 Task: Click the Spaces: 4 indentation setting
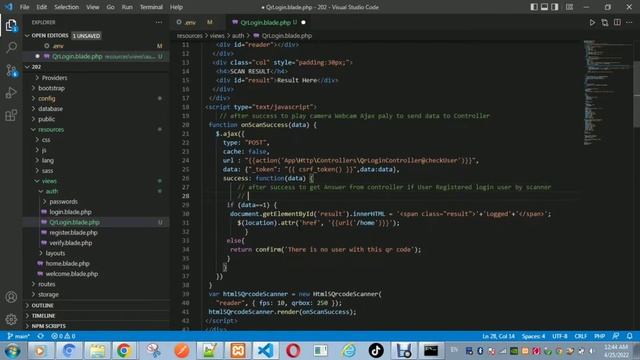coord(533,336)
